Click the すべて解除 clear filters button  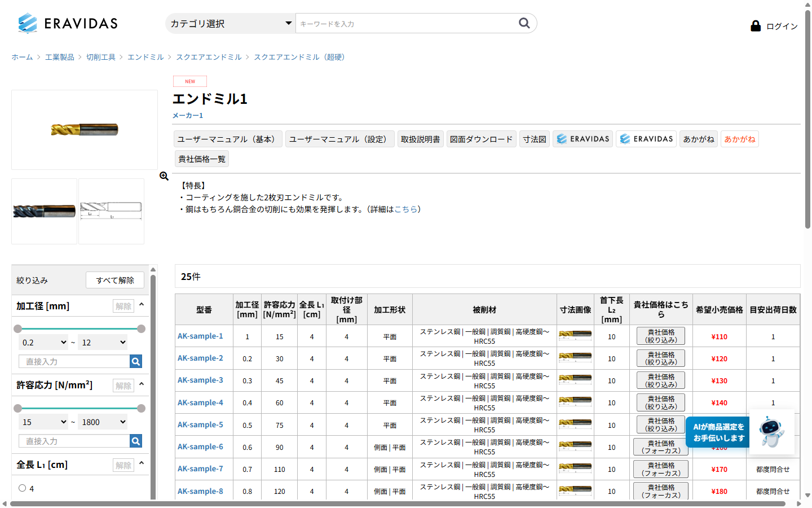click(x=115, y=280)
